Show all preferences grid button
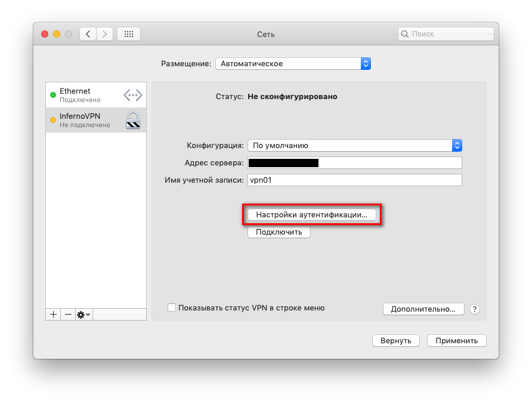Viewport: 532px width, 403px height. [129, 34]
